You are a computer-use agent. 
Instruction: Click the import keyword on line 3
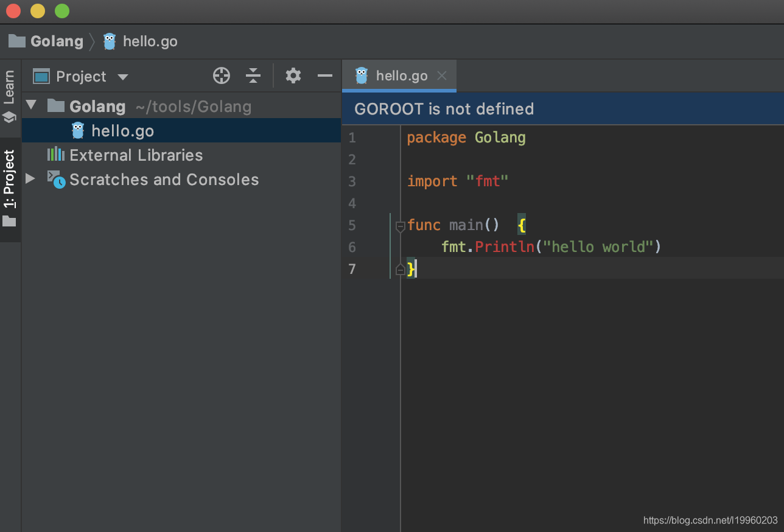point(432,181)
